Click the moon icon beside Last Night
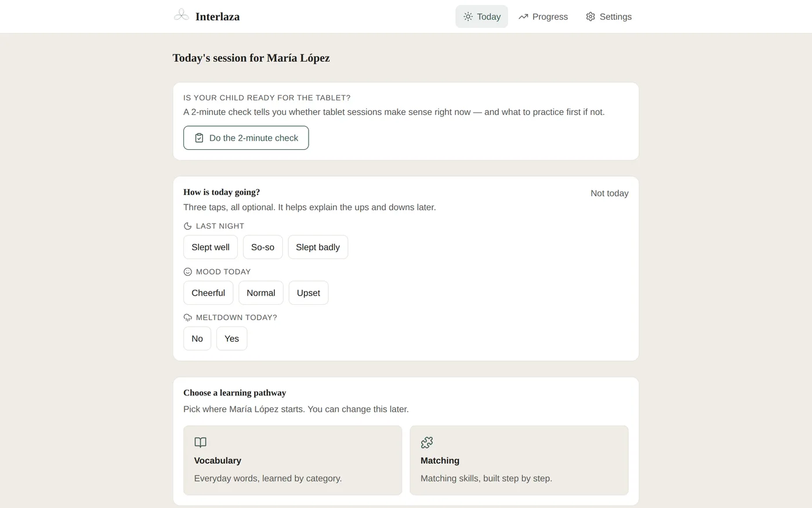This screenshot has width=812, height=508. click(187, 226)
